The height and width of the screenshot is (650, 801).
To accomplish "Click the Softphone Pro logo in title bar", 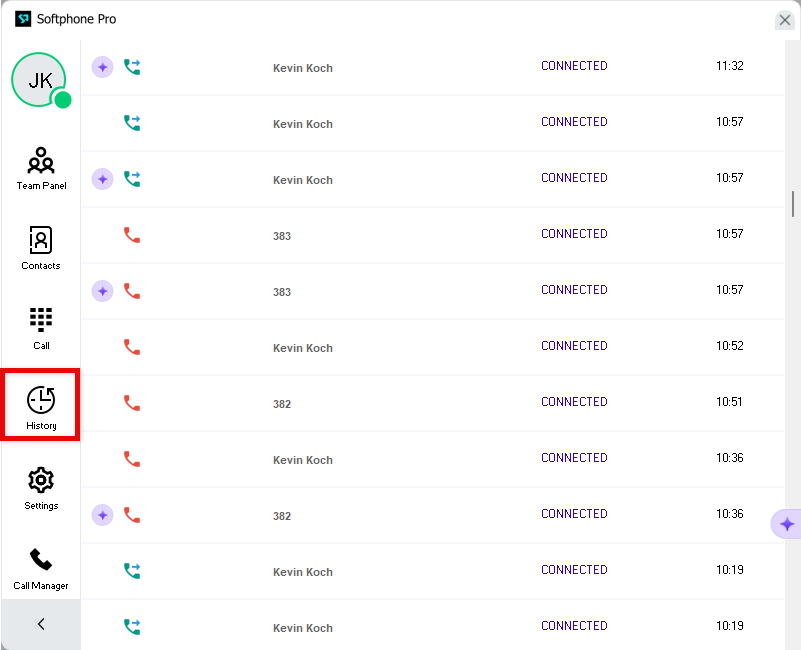I will (23, 19).
